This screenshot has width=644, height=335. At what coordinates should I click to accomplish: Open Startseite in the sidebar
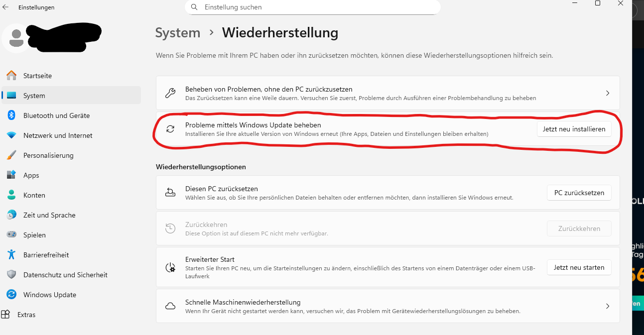pyautogui.click(x=71, y=76)
